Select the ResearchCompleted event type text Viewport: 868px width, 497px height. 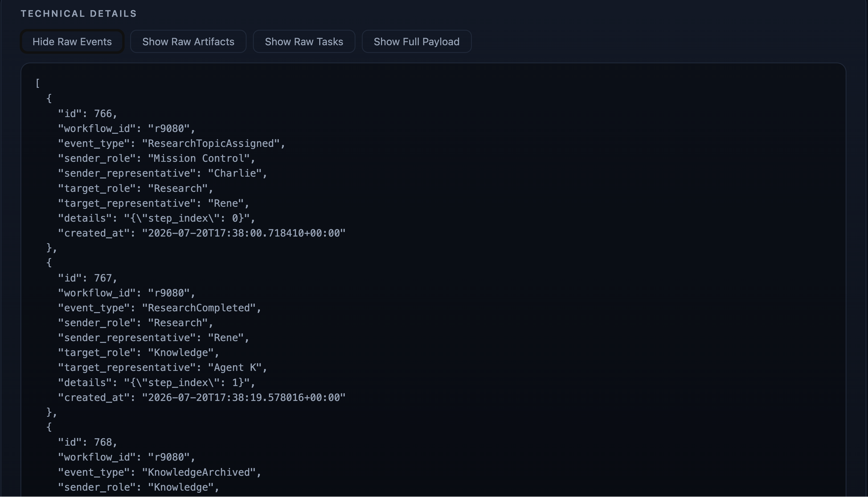[199, 308]
